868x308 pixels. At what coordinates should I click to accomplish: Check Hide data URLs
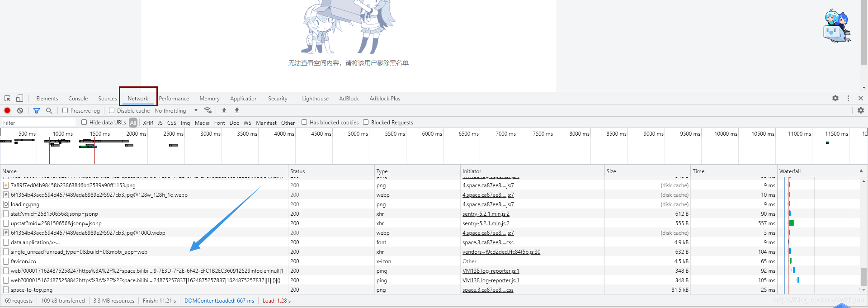click(84, 122)
